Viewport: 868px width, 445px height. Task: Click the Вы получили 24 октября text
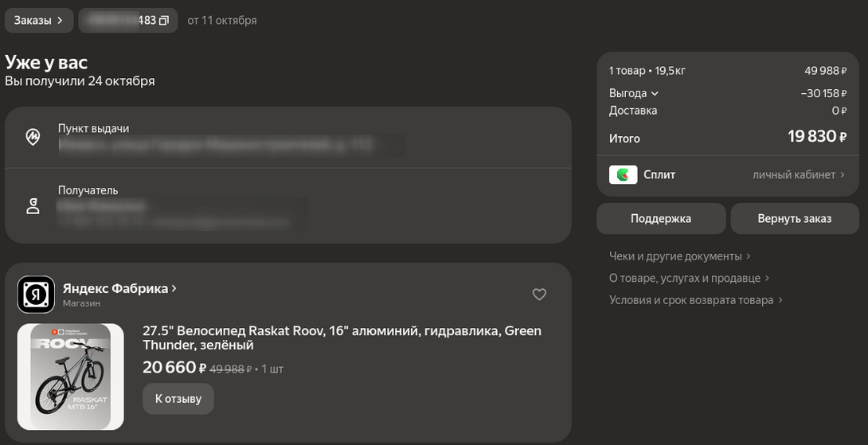[80, 81]
